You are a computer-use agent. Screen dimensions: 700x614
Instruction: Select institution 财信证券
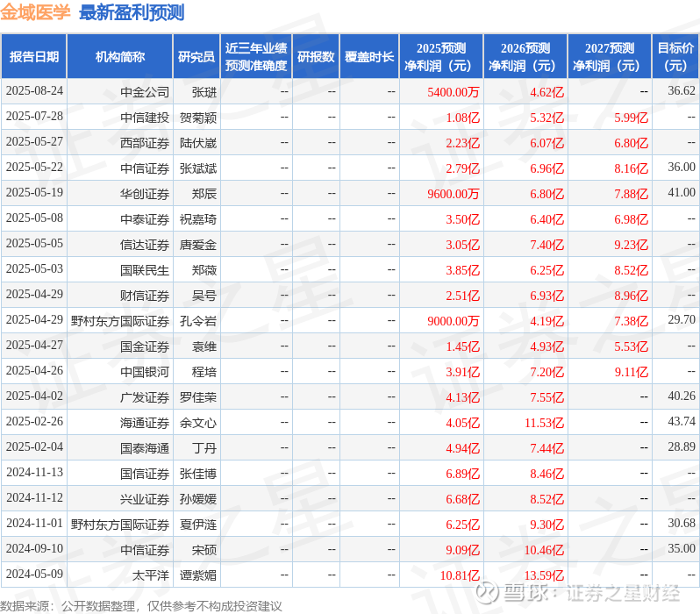pos(145,296)
